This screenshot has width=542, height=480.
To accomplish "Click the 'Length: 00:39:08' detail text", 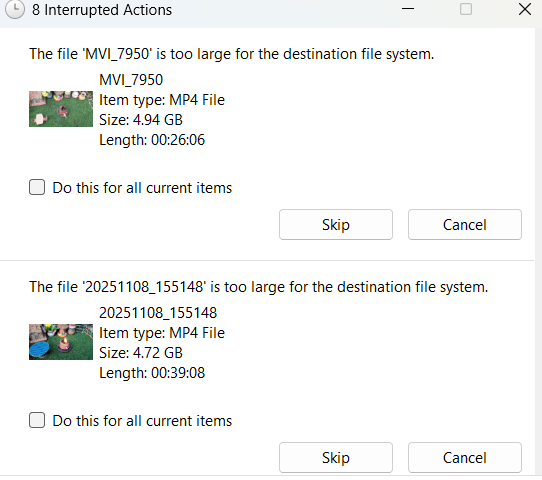I will 152,373.
